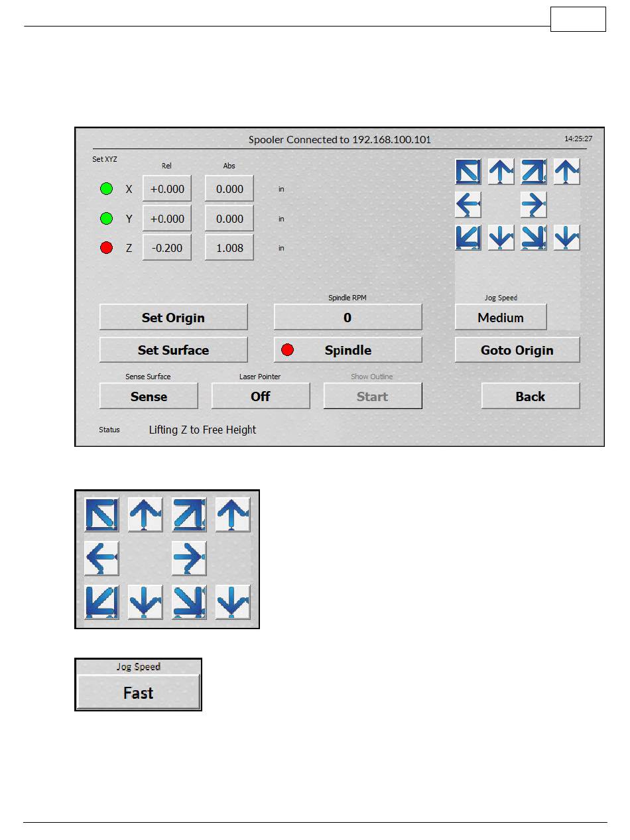Click the Goto Origin button
630x840 pixels.
point(517,350)
